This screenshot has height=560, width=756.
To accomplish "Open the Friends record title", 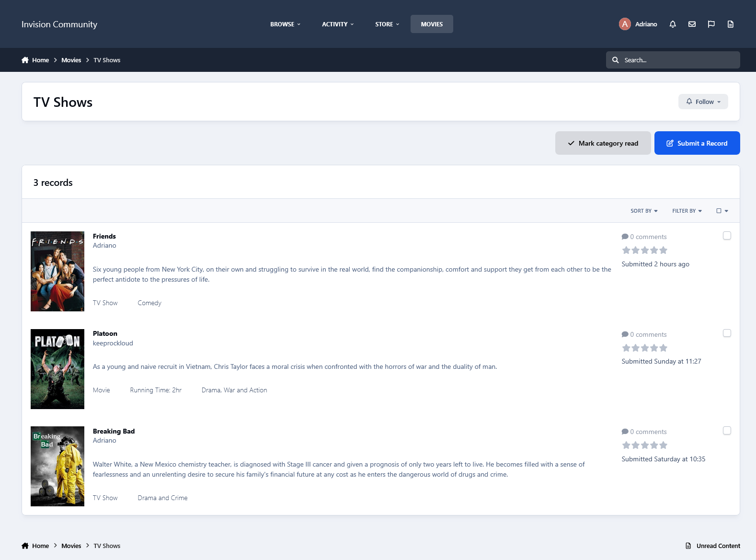I will tap(104, 236).
